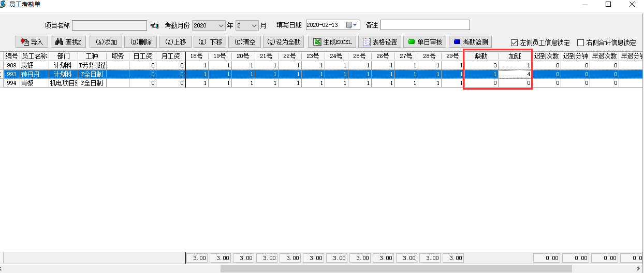This screenshot has height=273, width=644.
Task: Click row number 989 cell
Action: (11, 65)
